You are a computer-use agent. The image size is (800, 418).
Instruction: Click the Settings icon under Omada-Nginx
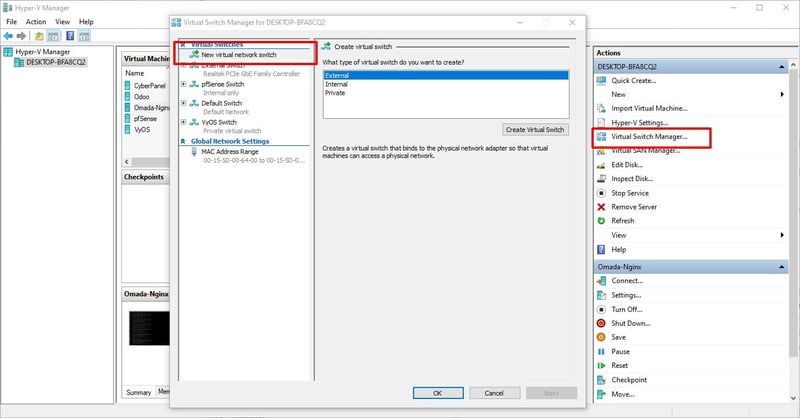[601, 295]
